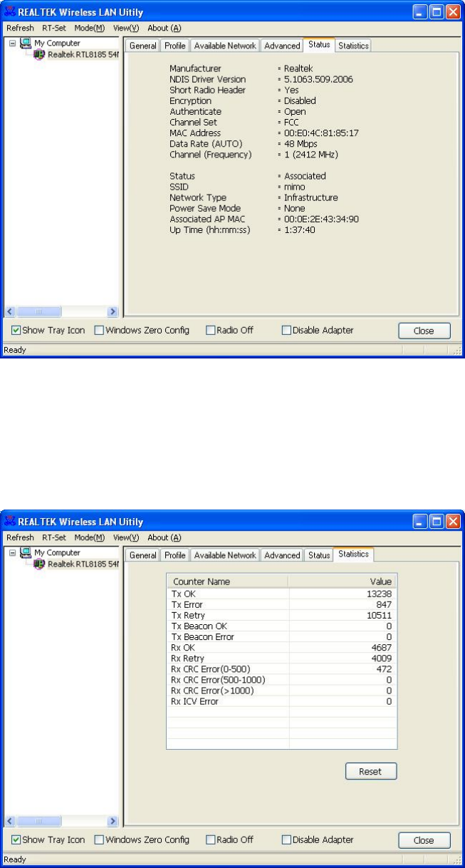Click Mode(M) in the Statistics window menu bar
This screenshot has height=868, width=465.
pyautogui.click(x=90, y=537)
